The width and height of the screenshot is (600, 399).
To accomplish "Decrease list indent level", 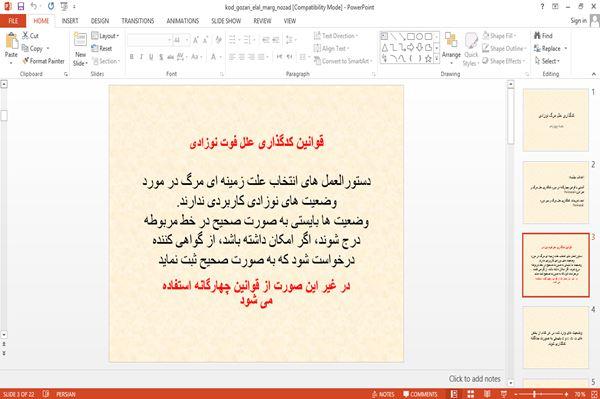I will (x=265, y=40).
